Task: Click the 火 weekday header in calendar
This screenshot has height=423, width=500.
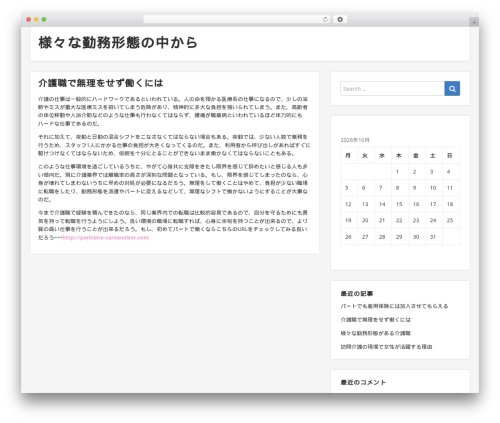Action: [365, 155]
